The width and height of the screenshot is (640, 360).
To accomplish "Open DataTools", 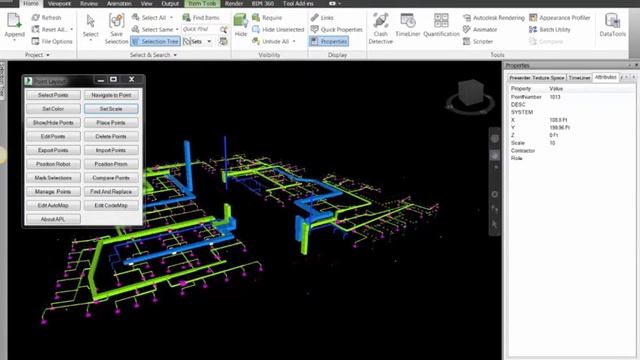I will tap(613, 25).
